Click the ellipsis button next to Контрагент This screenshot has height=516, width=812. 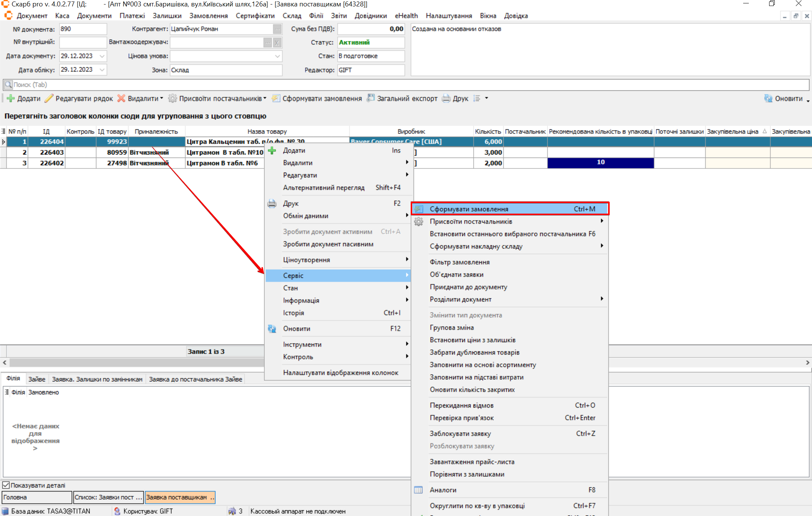point(277,29)
